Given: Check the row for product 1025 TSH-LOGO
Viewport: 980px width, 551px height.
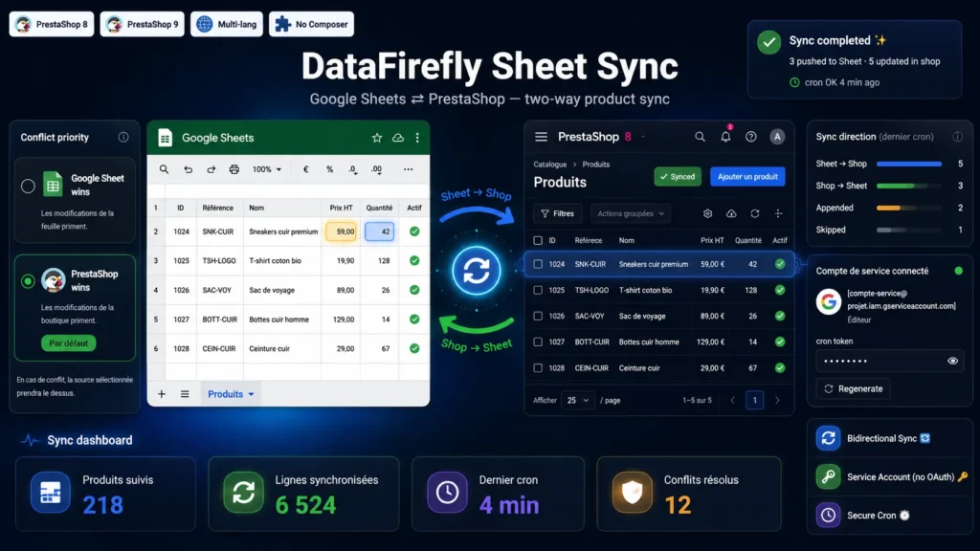Looking at the screenshot, I should 538,290.
